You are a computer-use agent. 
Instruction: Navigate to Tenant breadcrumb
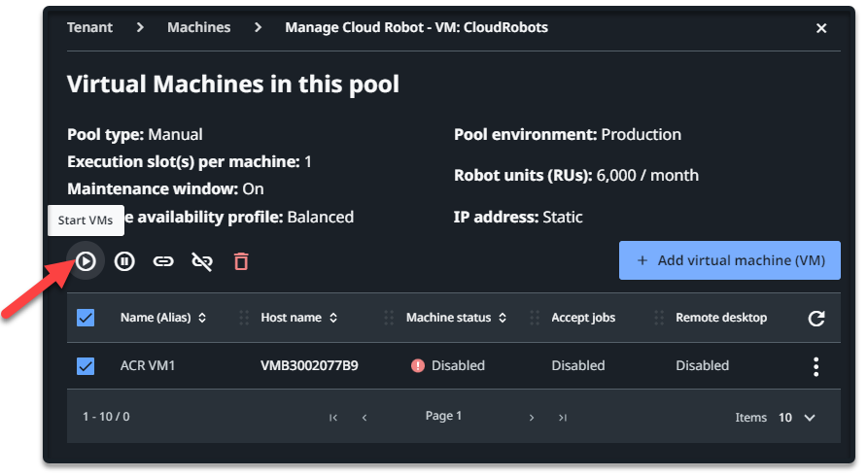tap(89, 27)
